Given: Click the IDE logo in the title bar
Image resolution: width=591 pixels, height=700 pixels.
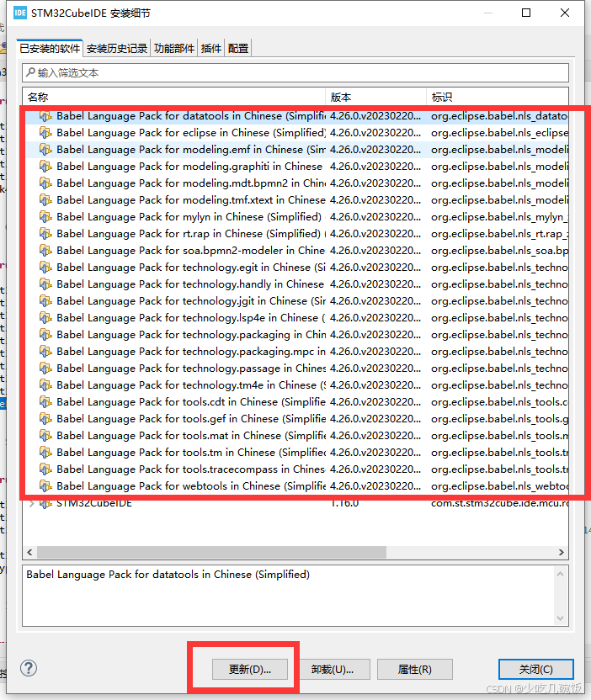Looking at the screenshot, I should coord(20,13).
